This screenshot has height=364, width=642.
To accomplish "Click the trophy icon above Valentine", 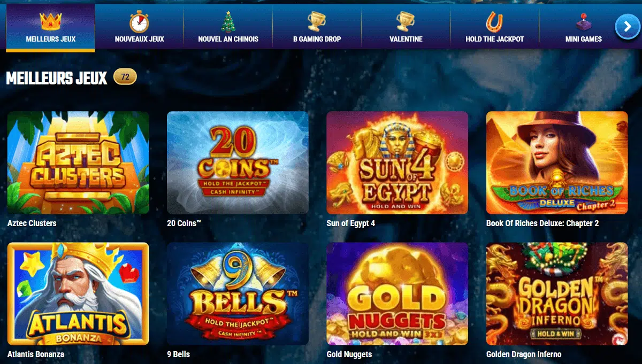I will click(406, 21).
